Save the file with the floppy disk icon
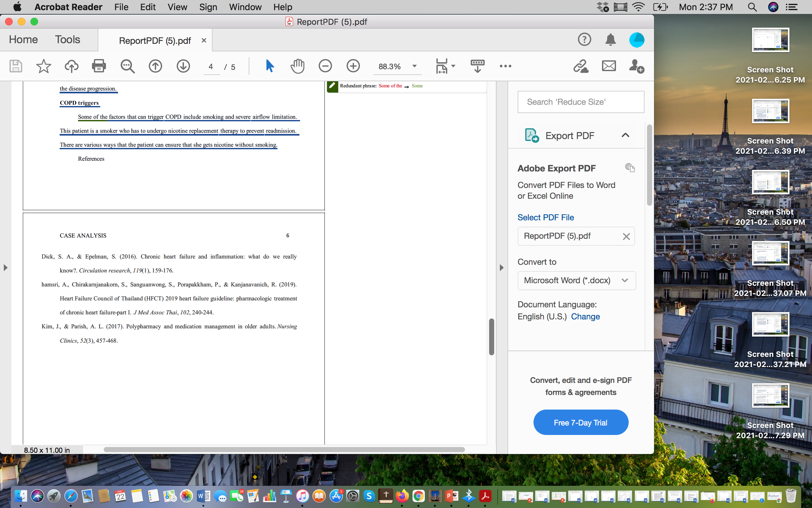The width and height of the screenshot is (812, 508). coord(16,66)
